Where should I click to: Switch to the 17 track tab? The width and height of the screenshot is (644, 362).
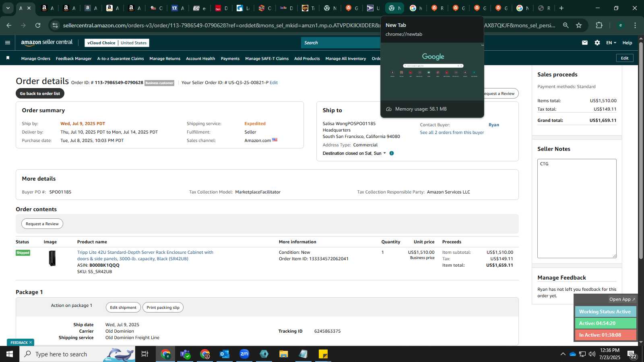point(178,8)
